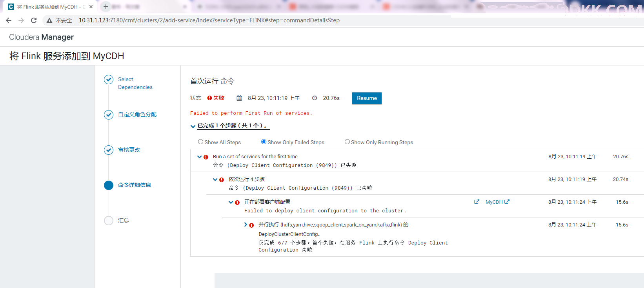
Task: Click the red error icon beside 并行执行 row
Action: pos(251,225)
